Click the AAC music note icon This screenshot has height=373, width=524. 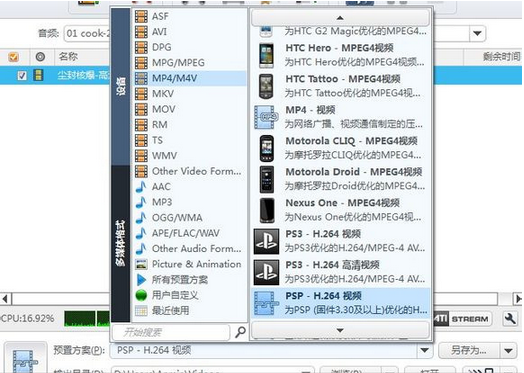tap(141, 186)
